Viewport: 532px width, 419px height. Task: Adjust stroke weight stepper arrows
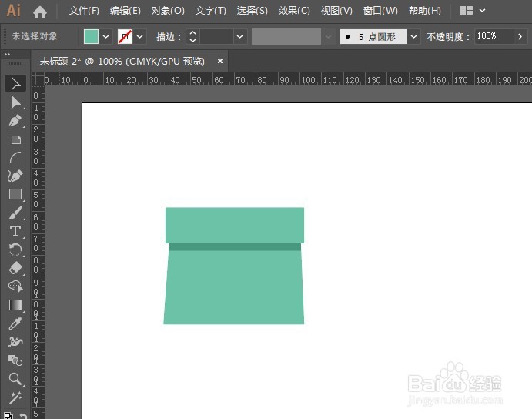192,36
